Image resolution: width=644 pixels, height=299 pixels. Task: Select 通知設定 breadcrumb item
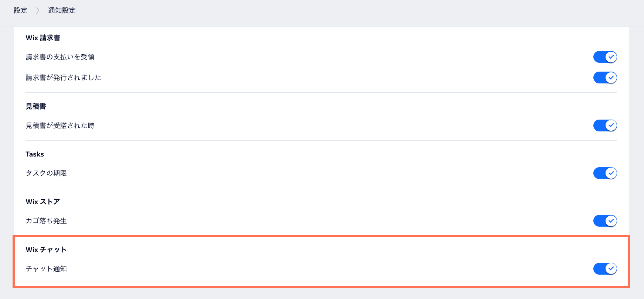(x=62, y=10)
